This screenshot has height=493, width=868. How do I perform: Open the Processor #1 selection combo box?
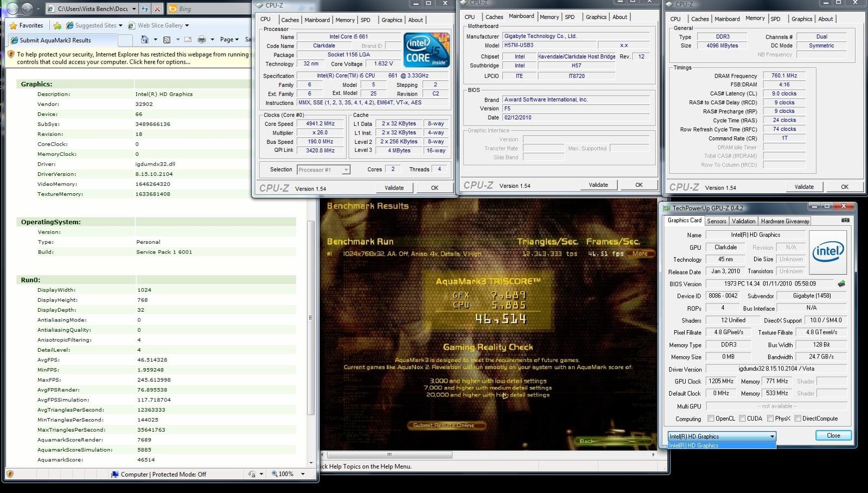click(323, 170)
